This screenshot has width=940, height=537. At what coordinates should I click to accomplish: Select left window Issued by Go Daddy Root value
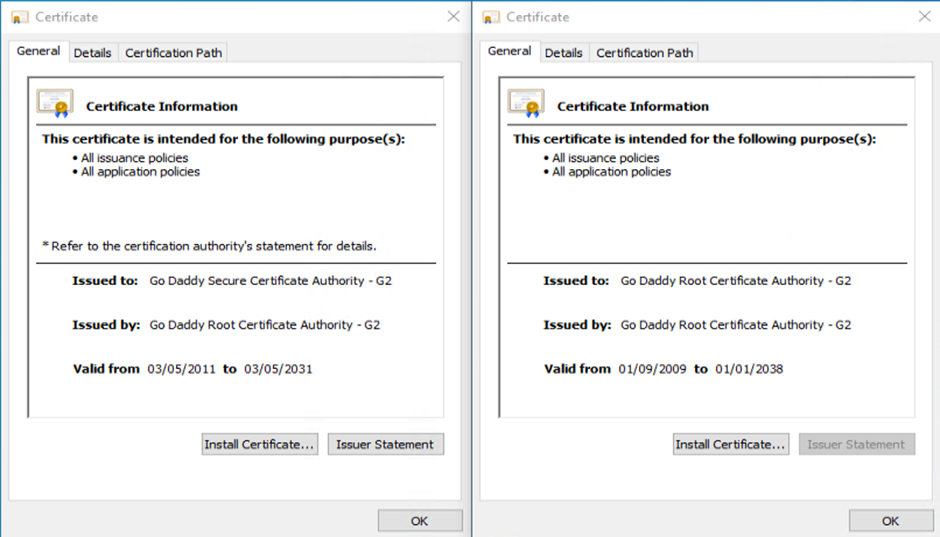point(264,325)
